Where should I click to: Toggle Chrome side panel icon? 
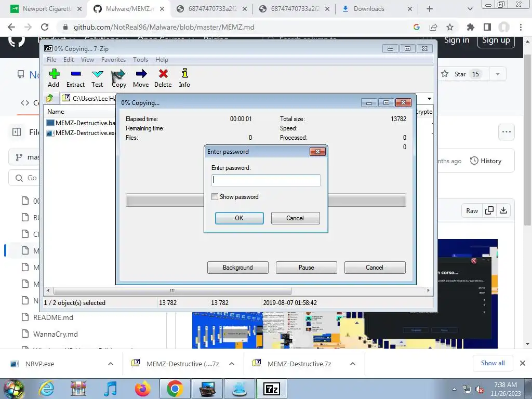pyautogui.click(x=487, y=27)
